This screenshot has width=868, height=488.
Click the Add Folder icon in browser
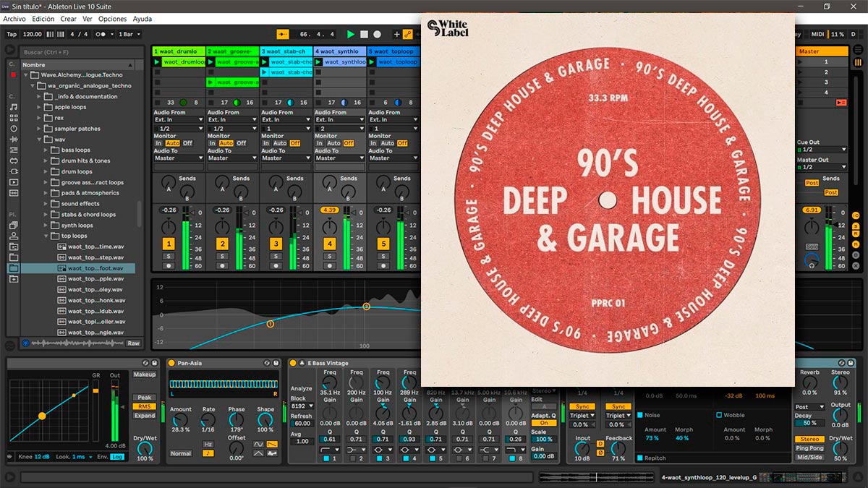[x=13, y=279]
